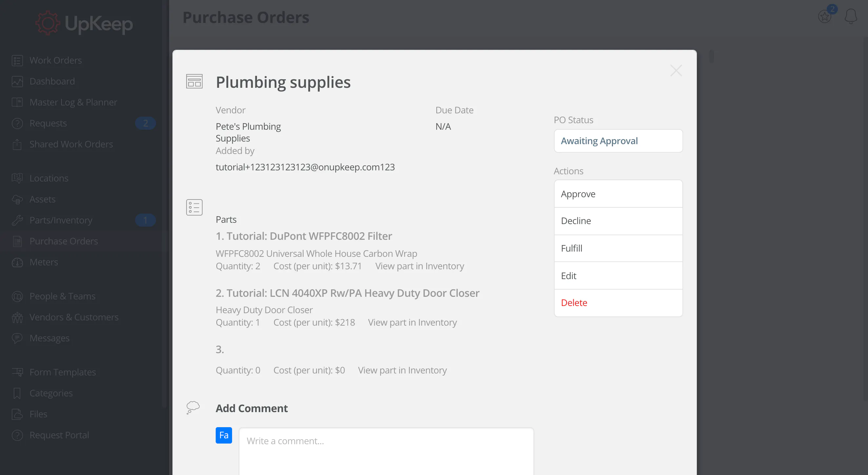View Door Closer part in Inventory
Screen dimensions: 868x475
coord(412,322)
